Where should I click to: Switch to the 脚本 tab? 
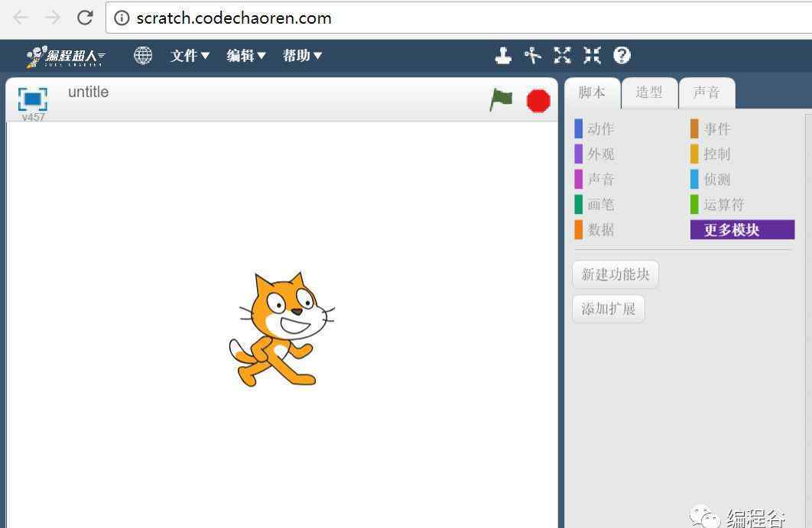pos(592,93)
